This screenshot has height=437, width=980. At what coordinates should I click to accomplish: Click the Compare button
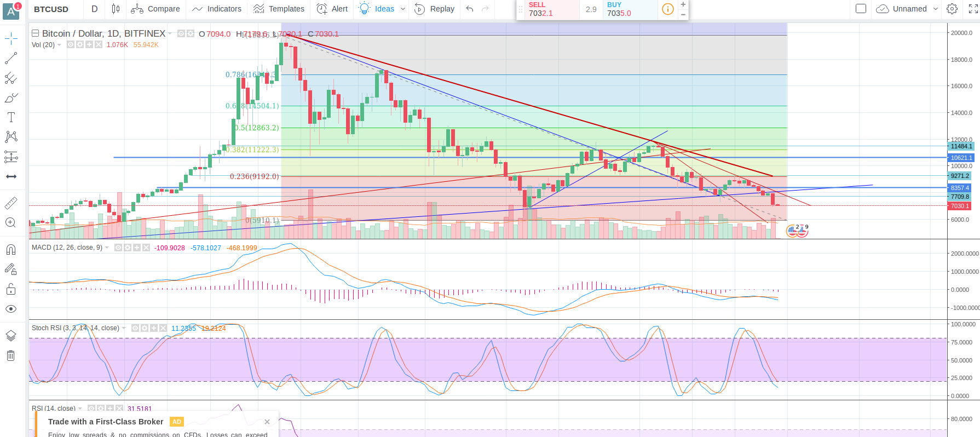(155, 9)
